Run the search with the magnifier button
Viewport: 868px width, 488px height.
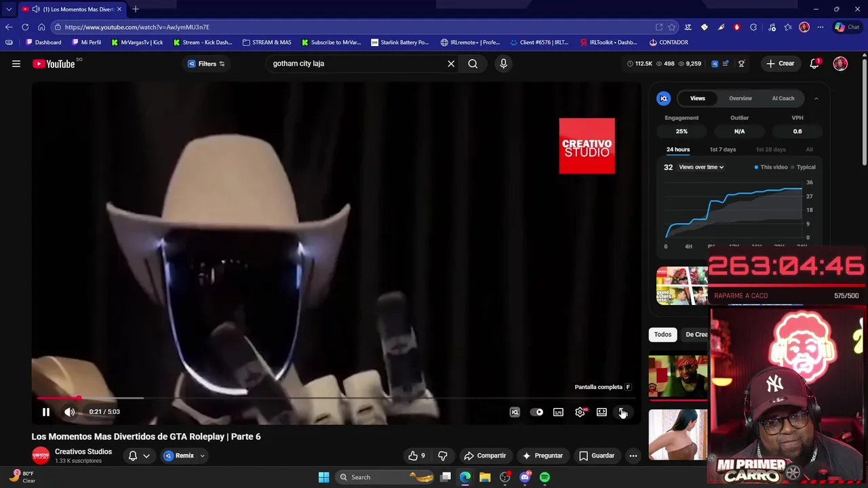(x=473, y=64)
